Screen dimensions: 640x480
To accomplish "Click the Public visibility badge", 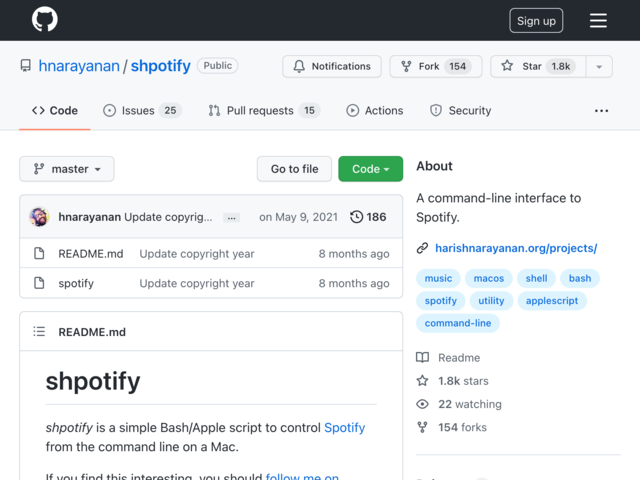I will 218,66.
